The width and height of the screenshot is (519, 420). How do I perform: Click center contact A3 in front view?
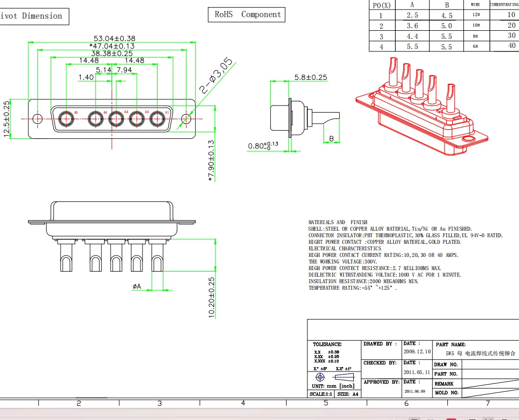tap(116, 119)
